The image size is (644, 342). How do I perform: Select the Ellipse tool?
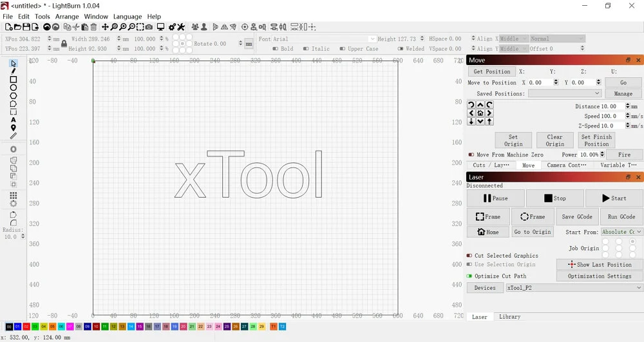point(14,88)
